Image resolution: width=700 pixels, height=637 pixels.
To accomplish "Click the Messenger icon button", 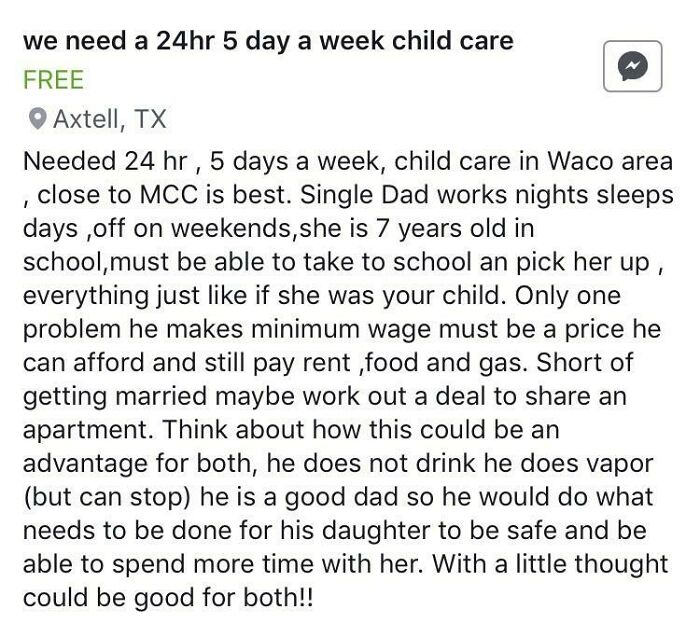I will [632, 68].
